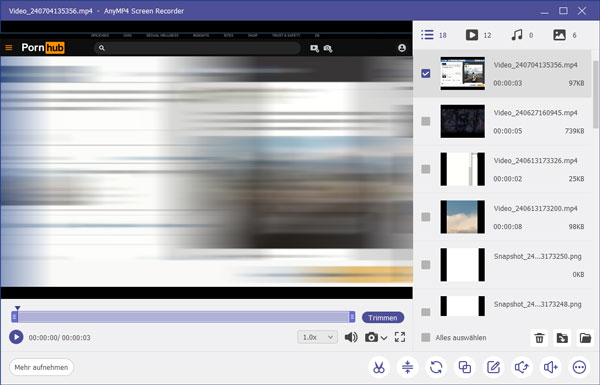Open the 1.0x playback speed dropdown

[x=317, y=337]
